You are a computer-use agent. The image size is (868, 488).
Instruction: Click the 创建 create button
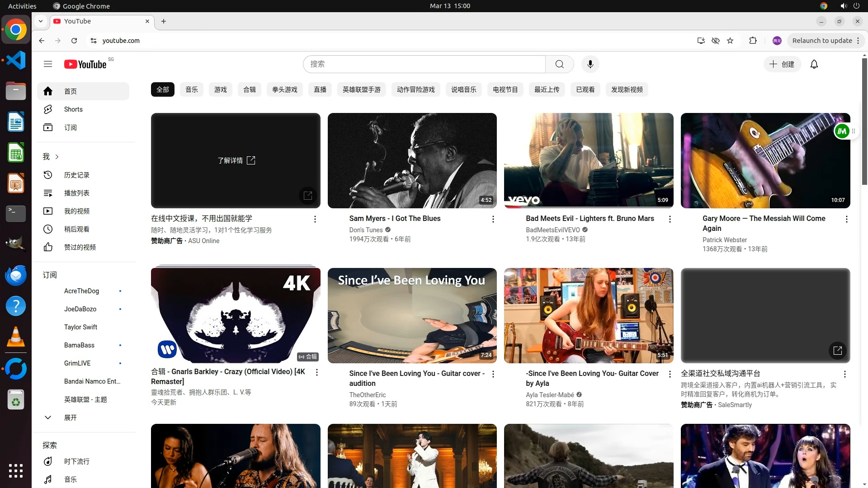pyautogui.click(x=782, y=64)
